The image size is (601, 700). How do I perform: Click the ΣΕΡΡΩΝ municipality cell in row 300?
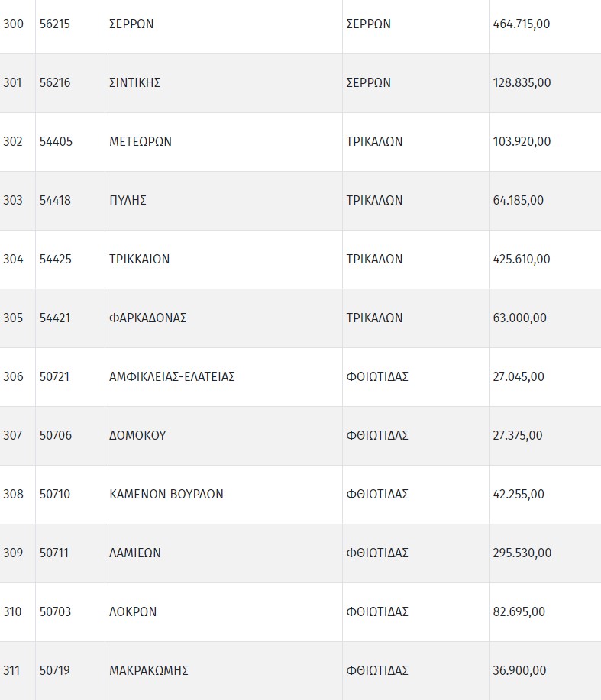point(131,24)
